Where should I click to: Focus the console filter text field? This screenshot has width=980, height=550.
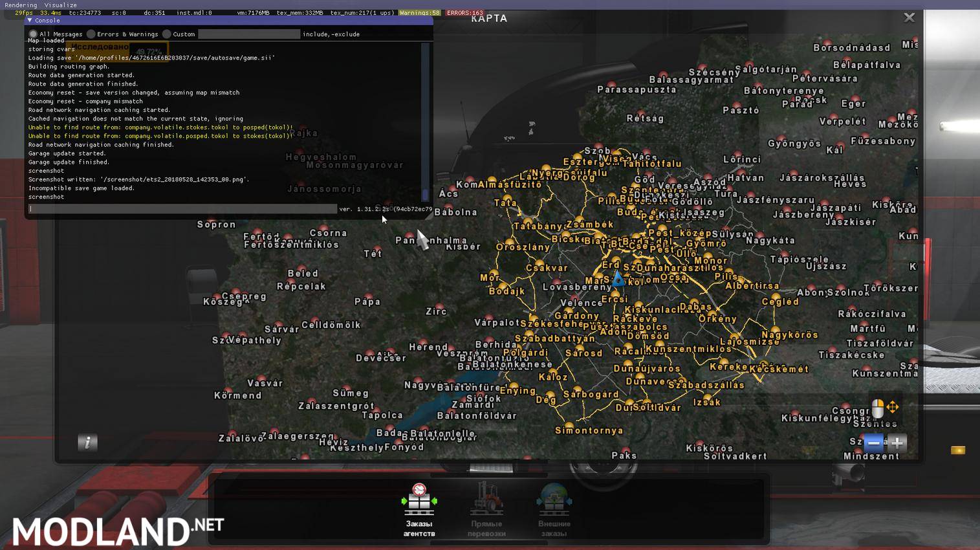(249, 34)
